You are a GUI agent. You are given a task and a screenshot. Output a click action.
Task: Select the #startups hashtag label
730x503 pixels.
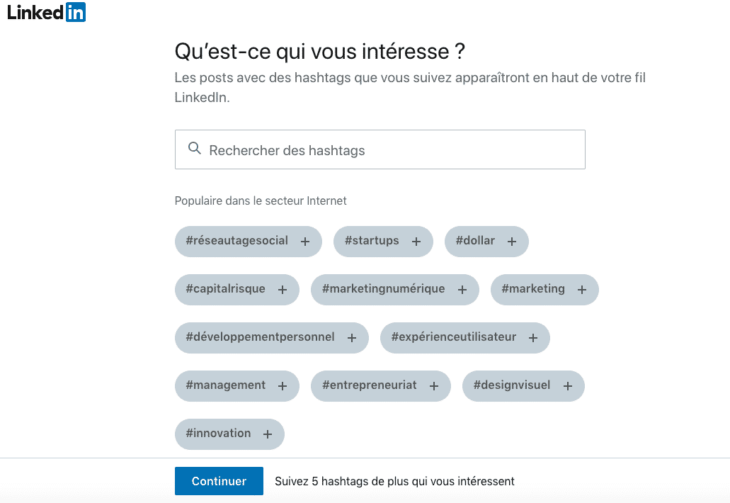372,241
